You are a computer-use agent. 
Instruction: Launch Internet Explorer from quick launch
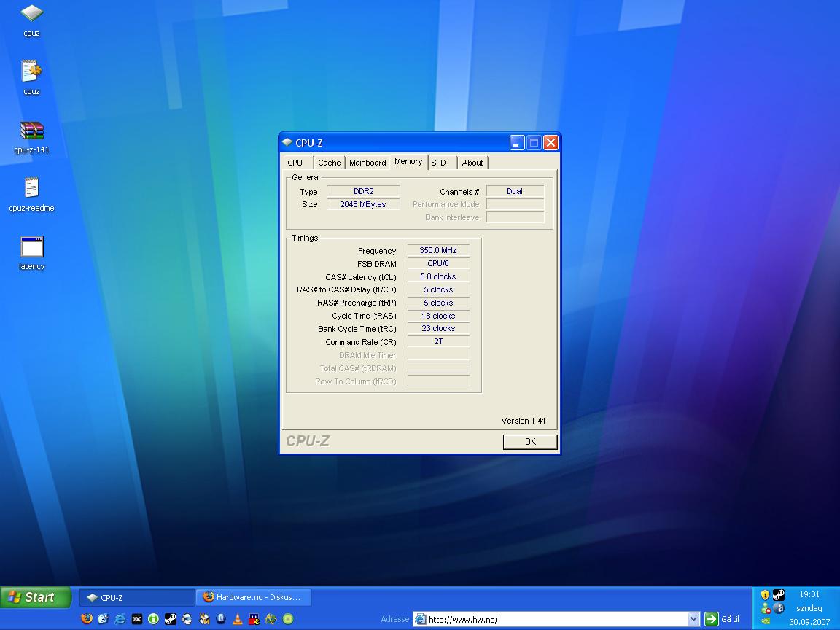(x=120, y=619)
